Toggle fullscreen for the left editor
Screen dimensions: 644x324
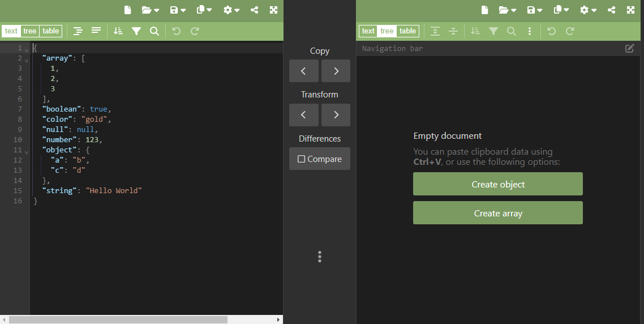[273, 10]
